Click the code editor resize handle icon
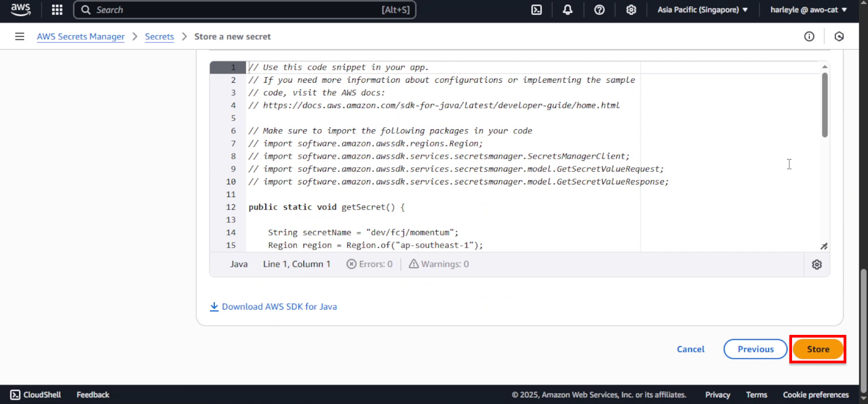Viewport: 868px width, 404px height. click(824, 246)
